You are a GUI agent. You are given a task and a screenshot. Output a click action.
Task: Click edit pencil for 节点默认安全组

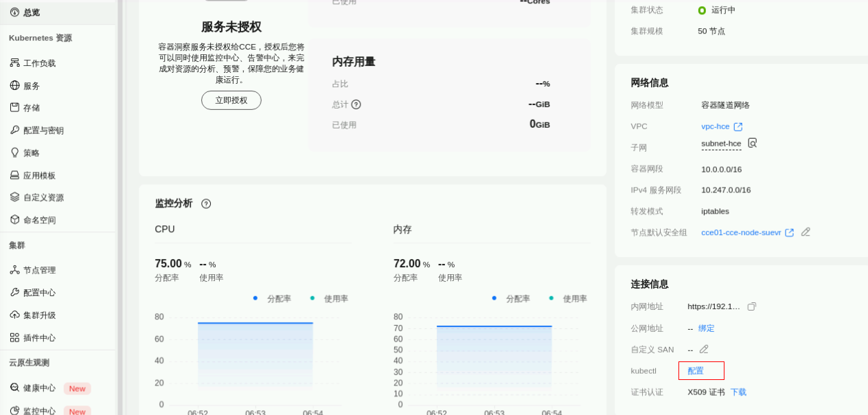tap(806, 232)
